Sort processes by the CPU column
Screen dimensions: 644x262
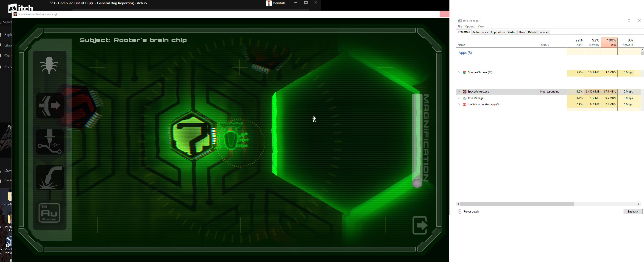coord(576,42)
